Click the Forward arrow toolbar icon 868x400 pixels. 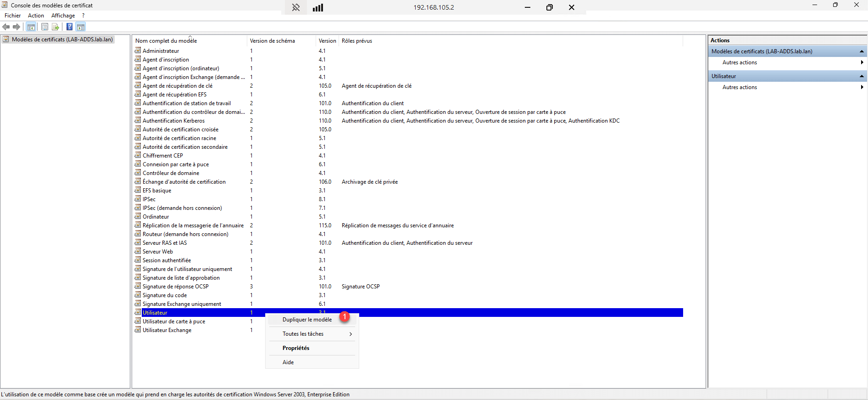[x=17, y=27]
